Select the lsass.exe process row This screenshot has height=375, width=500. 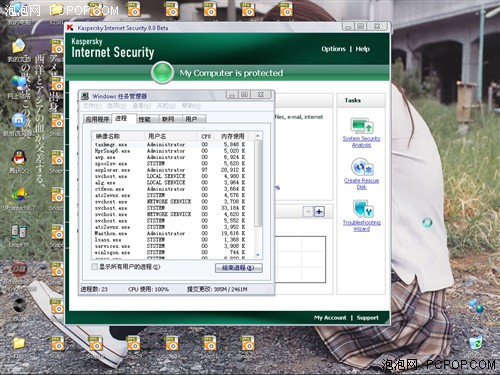coord(173,239)
